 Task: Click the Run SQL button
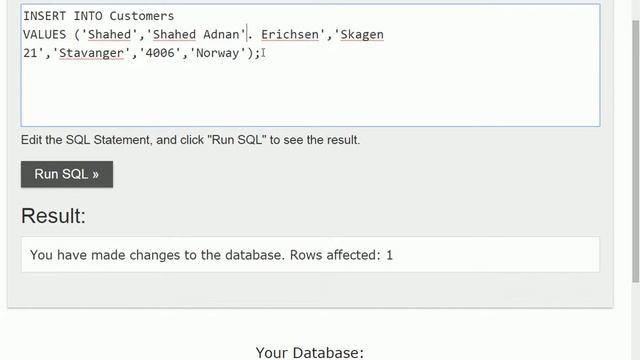point(67,174)
